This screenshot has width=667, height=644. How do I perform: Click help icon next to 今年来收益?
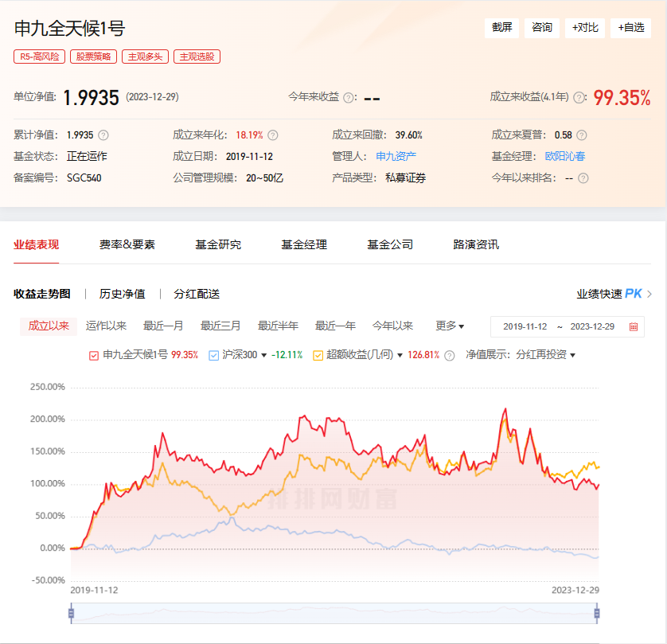tap(349, 98)
